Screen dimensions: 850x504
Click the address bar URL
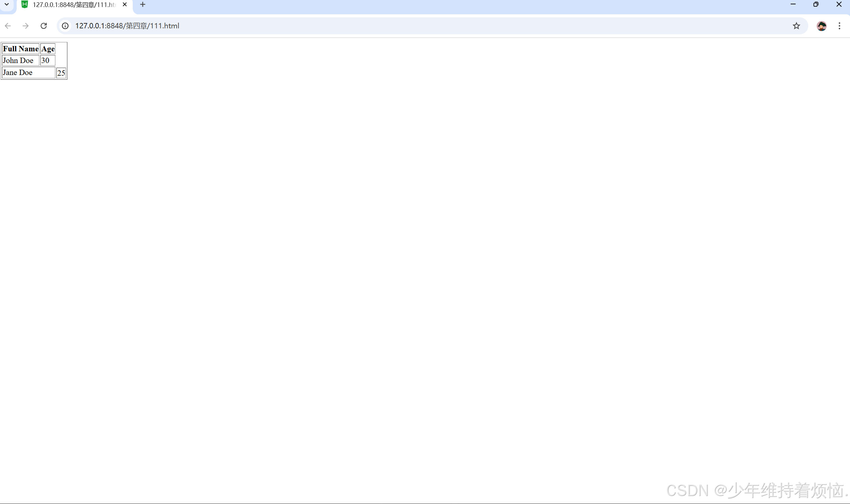pos(127,26)
